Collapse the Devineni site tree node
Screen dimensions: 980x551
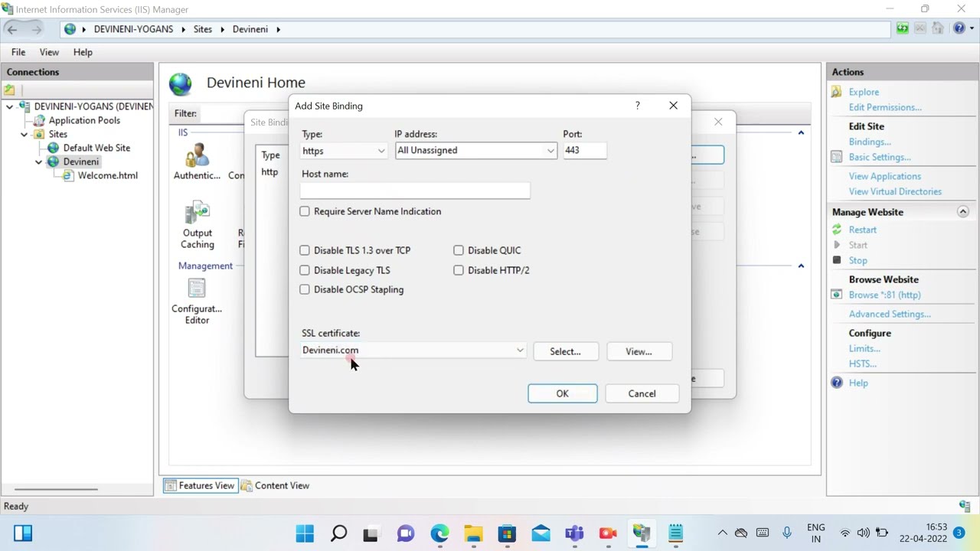39,162
